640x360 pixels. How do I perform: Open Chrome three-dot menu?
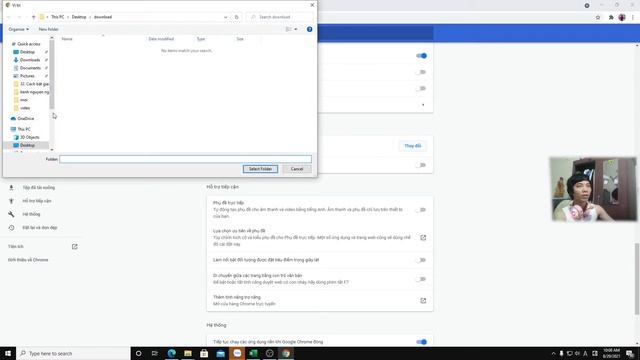[633, 18]
